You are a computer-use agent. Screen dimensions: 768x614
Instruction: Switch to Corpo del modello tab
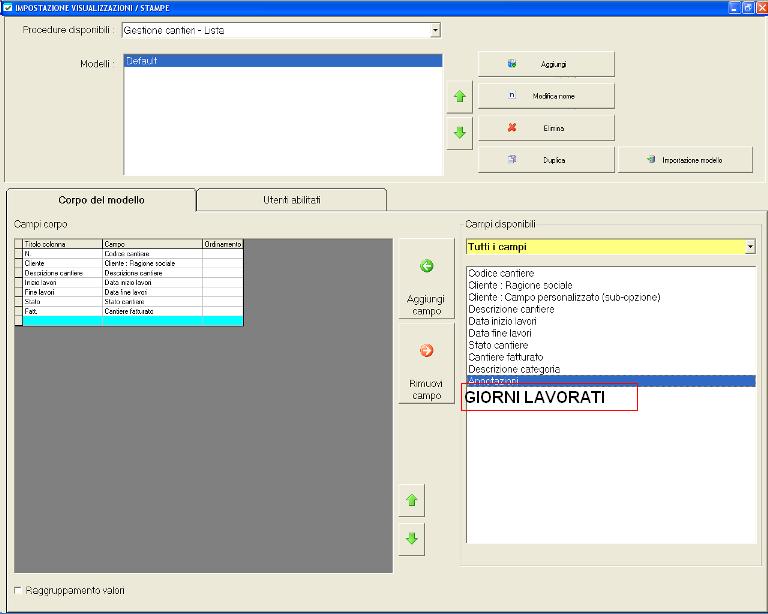pyautogui.click(x=101, y=200)
